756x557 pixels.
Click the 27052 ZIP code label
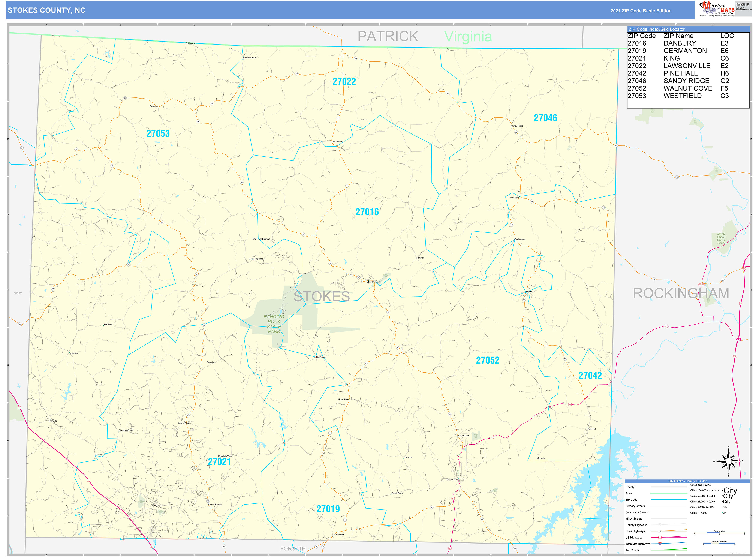pos(487,360)
